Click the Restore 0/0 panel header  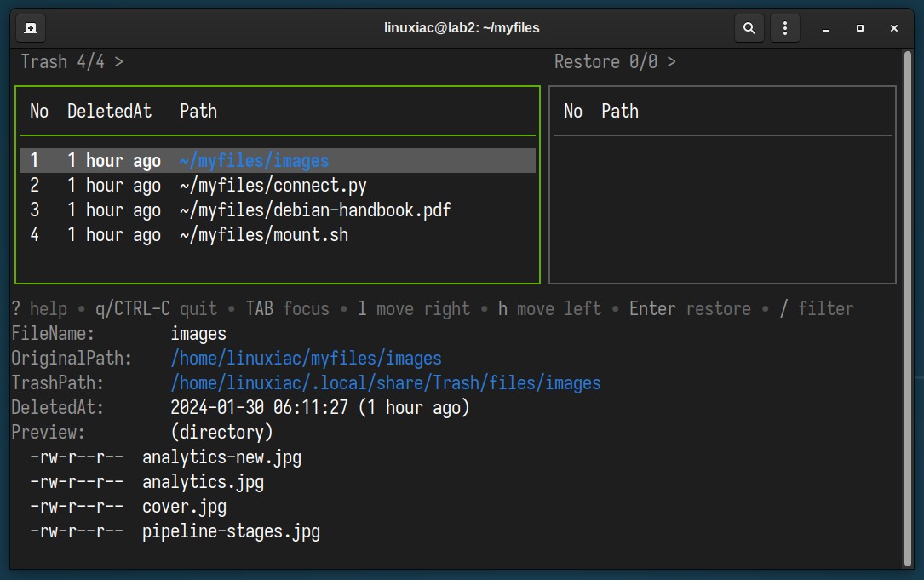click(x=615, y=61)
